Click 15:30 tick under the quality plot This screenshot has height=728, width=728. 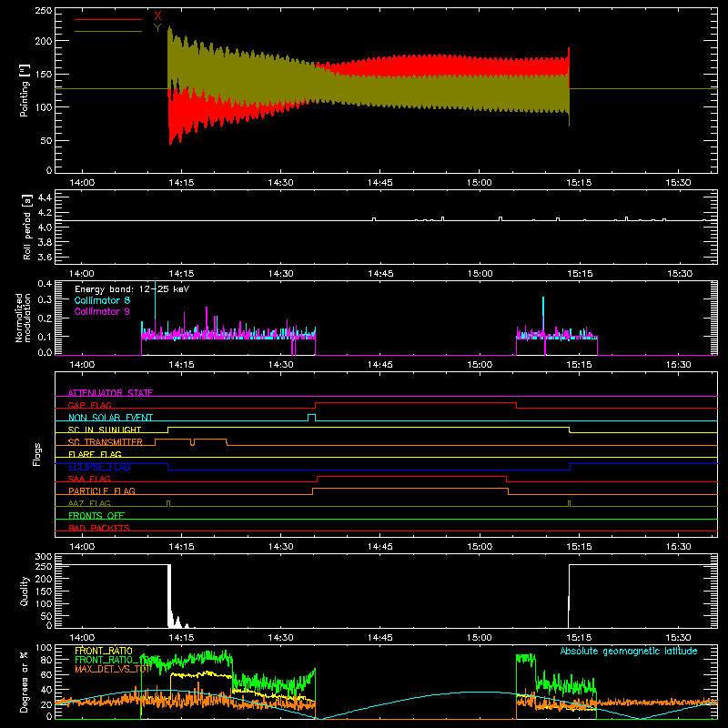click(678, 638)
